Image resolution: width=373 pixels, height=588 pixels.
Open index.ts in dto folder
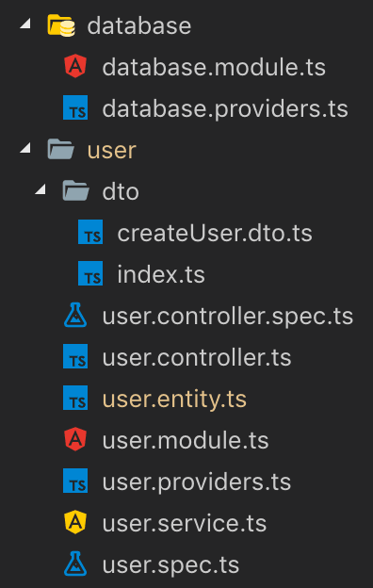tap(161, 274)
